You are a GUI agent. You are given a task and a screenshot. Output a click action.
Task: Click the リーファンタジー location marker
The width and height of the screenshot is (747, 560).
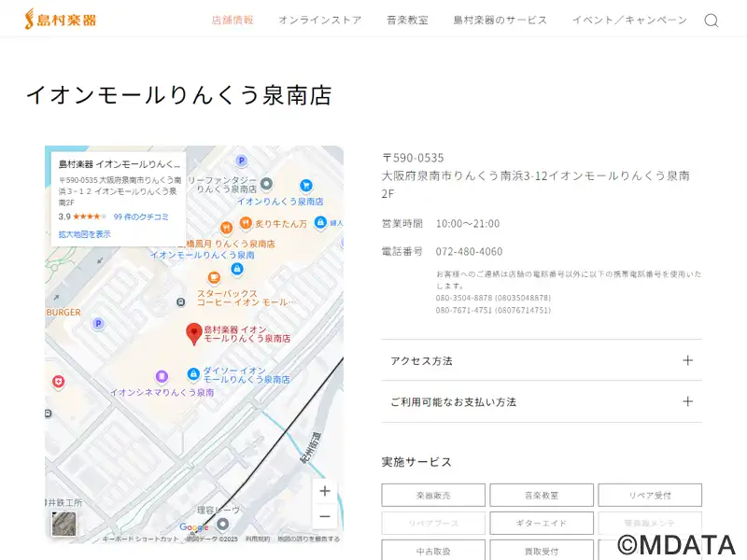pos(266,183)
